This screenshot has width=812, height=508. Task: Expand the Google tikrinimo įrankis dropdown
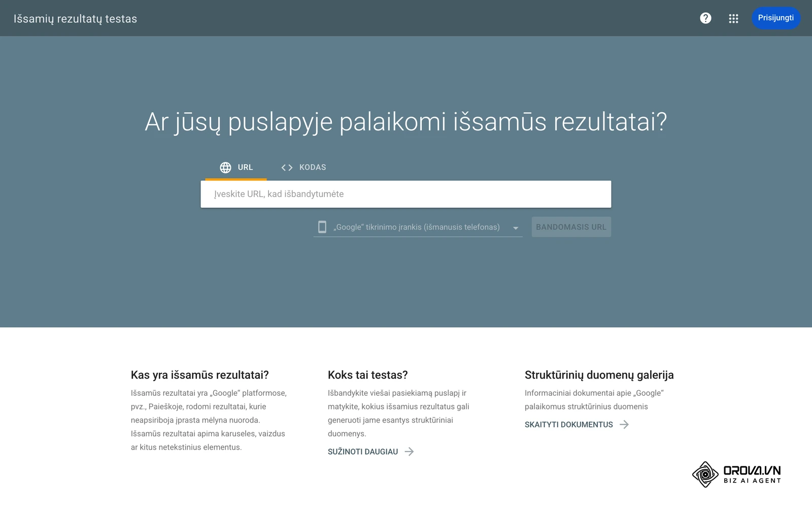[418, 227]
